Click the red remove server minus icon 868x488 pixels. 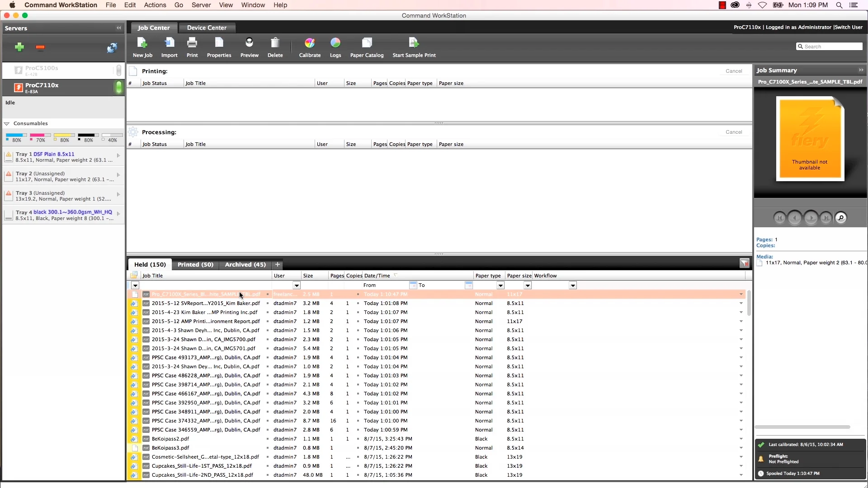coord(40,47)
